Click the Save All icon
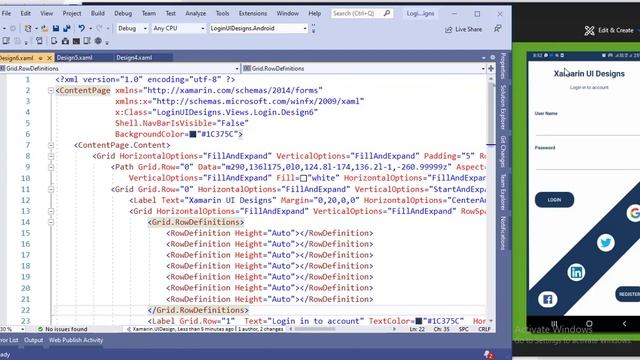Screen dimensions: 640x360 pyautogui.click(x=67, y=29)
